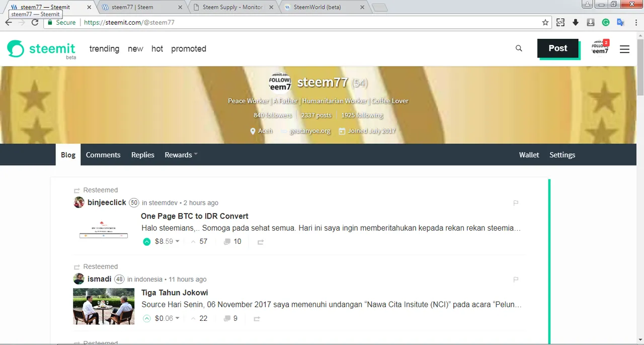Open the Tiga Tahun Jokowi title

pos(175,293)
